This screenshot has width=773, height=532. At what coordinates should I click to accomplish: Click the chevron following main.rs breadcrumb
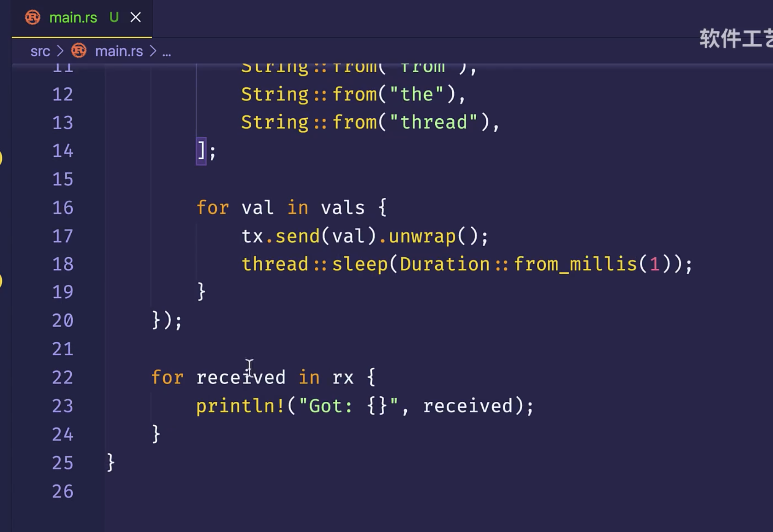pyautogui.click(x=153, y=51)
